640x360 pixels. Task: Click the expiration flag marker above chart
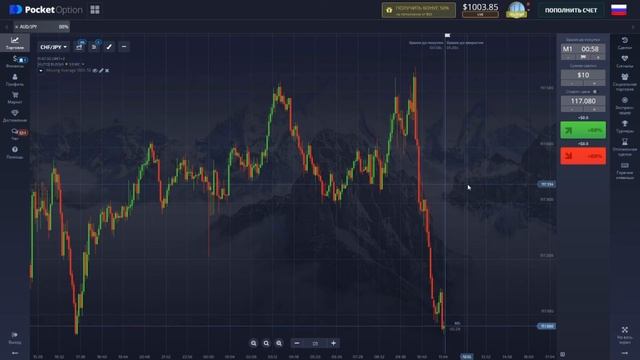point(447,36)
